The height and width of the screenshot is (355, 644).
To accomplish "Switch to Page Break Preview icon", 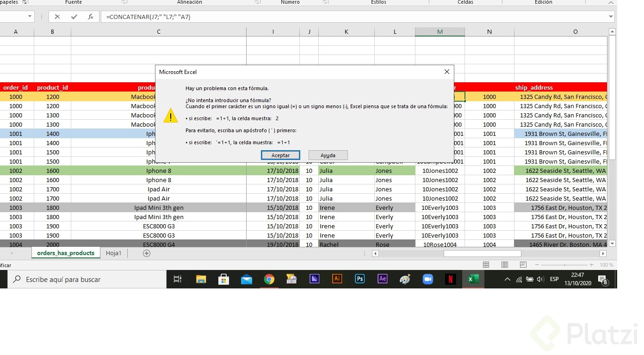I will (x=523, y=265).
